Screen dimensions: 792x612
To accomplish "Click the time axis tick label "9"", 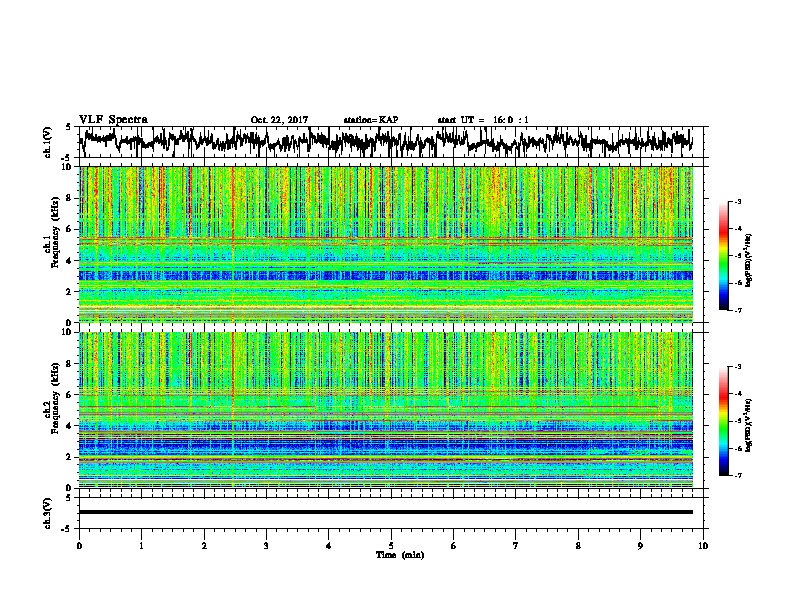I will click(640, 546).
